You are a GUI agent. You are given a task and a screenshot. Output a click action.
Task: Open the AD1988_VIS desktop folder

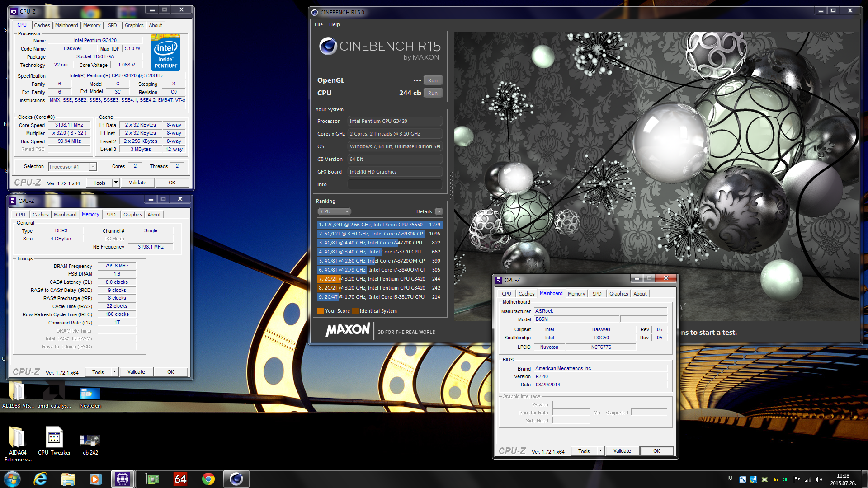(18, 395)
